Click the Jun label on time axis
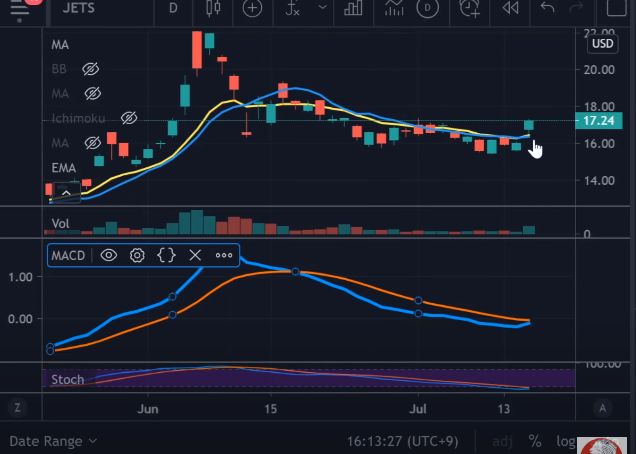The image size is (636, 454). tap(148, 409)
